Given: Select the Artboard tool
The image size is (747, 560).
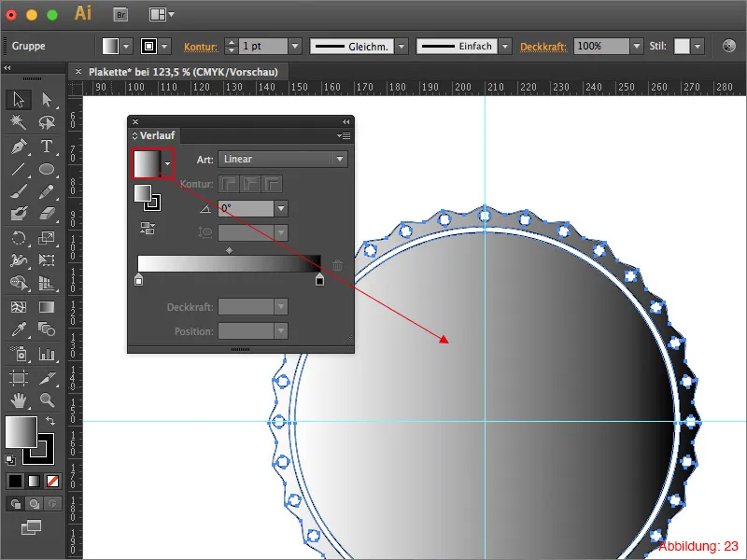Looking at the screenshot, I should [19, 379].
